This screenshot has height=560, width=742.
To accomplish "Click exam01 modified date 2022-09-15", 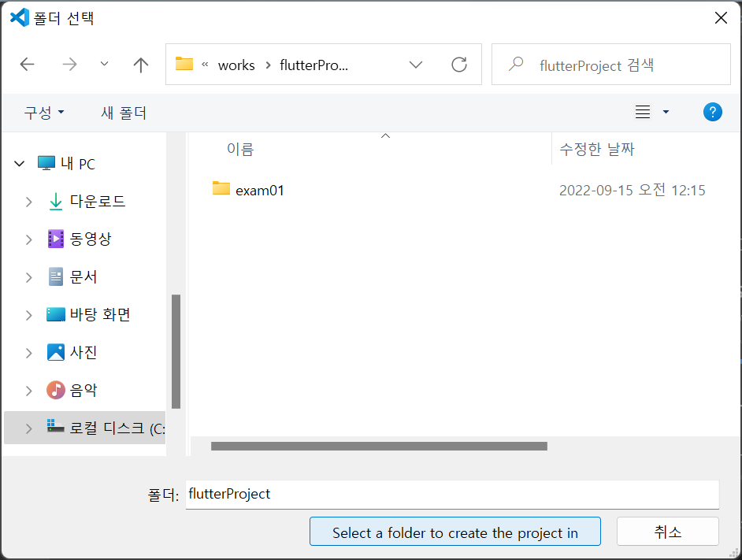I will (x=633, y=191).
